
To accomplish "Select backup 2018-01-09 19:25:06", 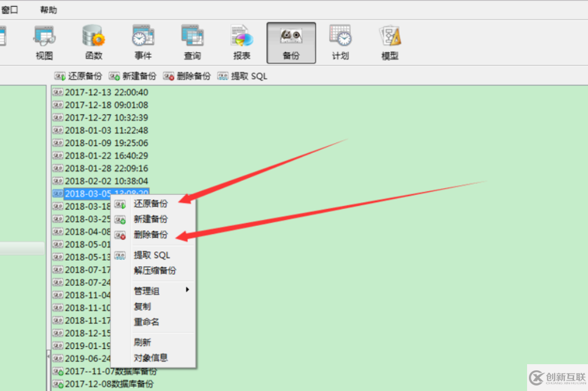I will point(100,143).
